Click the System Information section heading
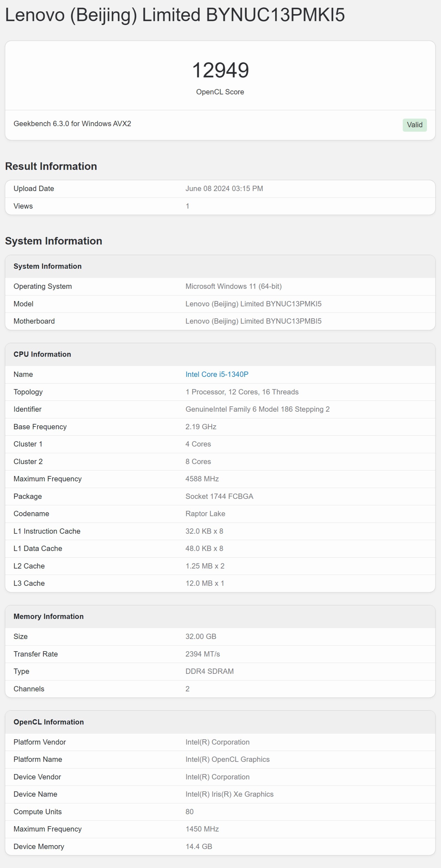441x868 pixels. tap(53, 241)
